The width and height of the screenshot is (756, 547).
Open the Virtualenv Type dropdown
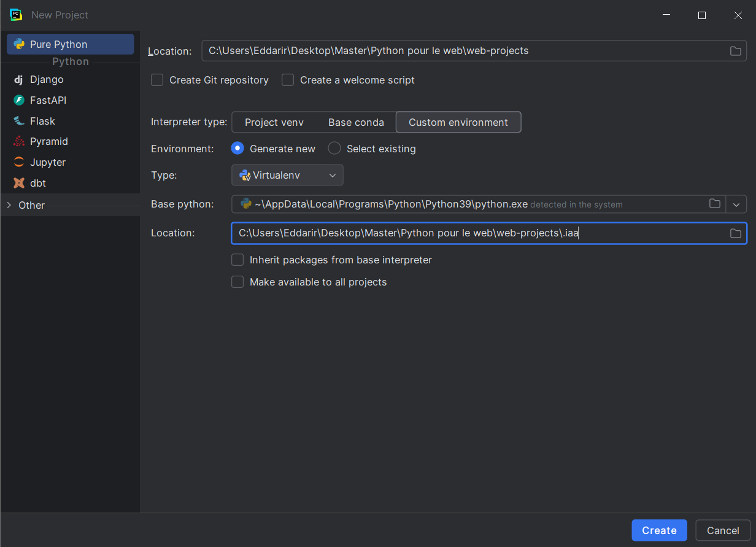[x=287, y=176]
